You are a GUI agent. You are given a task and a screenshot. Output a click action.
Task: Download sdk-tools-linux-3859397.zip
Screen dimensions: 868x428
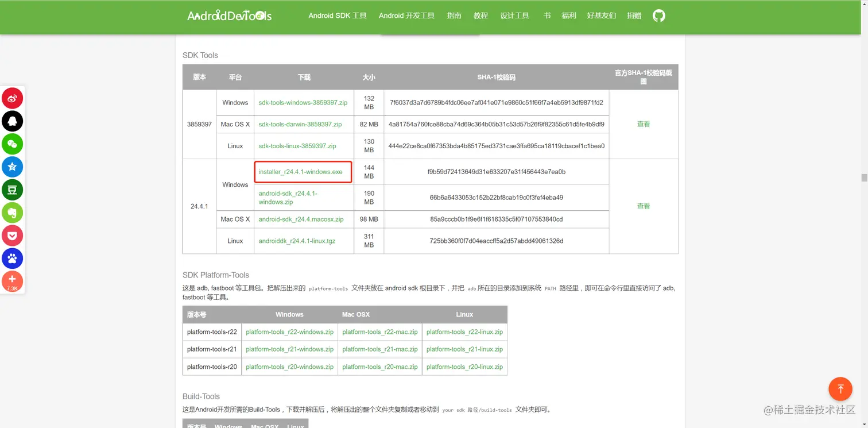[297, 146]
